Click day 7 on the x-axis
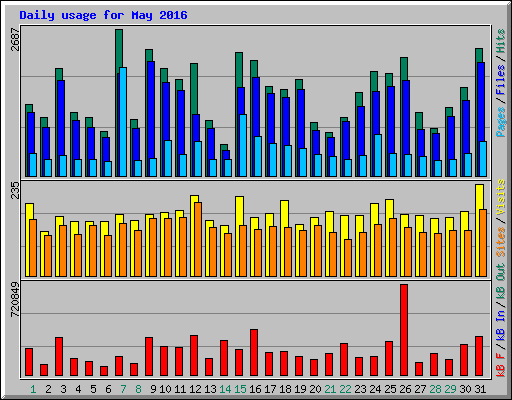This screenshot has width=512, height=400. 123,389
